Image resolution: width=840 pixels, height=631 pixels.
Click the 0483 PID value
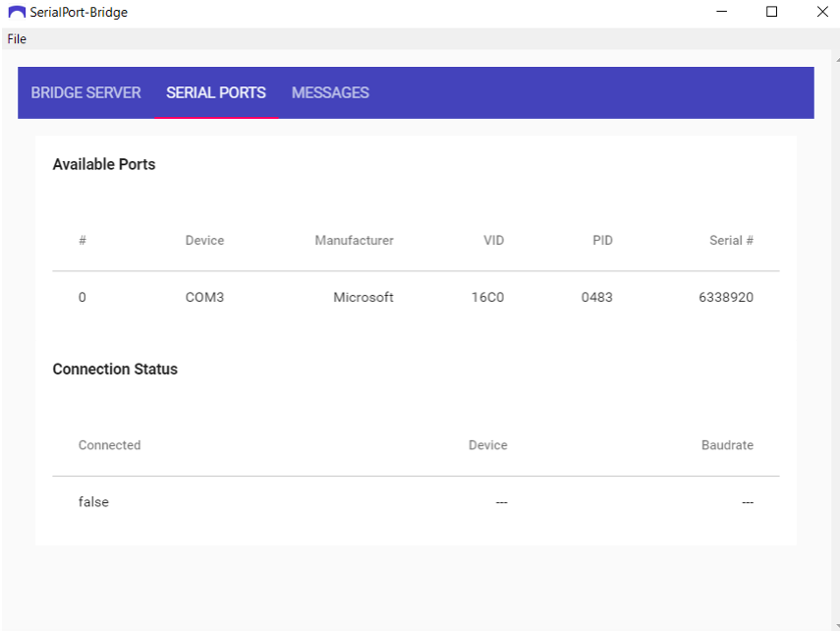[596, 297]
